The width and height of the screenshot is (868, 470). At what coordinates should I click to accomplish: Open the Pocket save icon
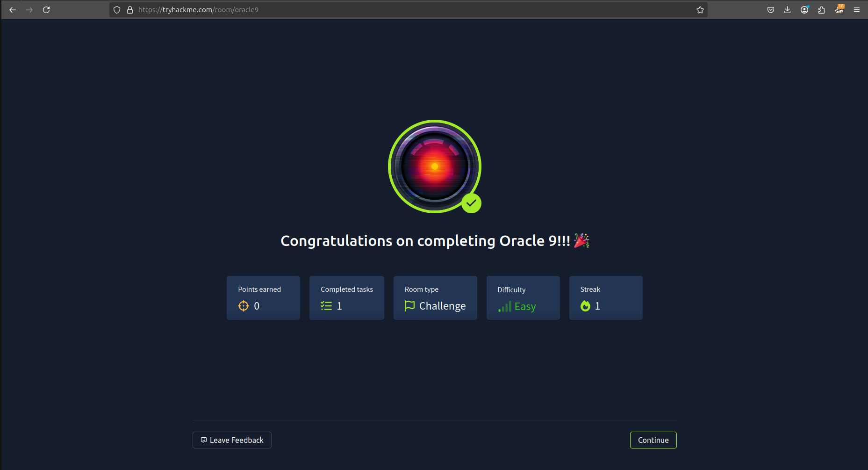[x=771, y=10]
